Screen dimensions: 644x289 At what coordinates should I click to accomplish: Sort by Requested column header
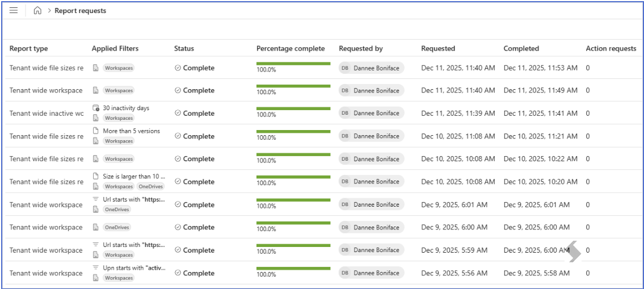click(x=438, y=48)
